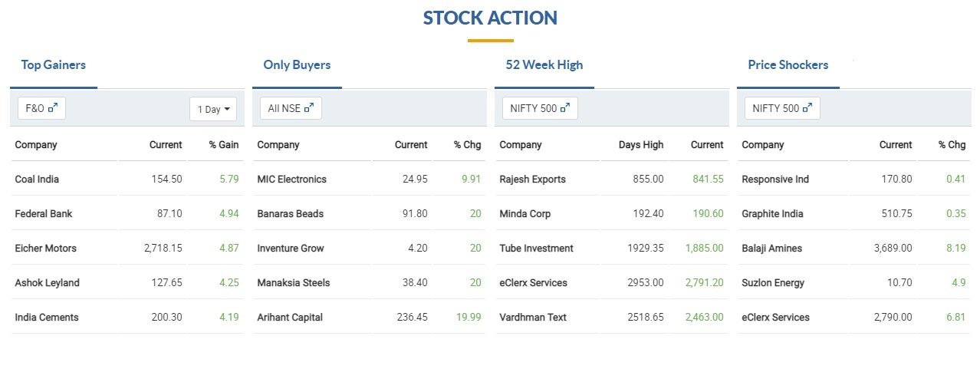This screenshot has height=369, width=980.
Task: Click Days High column header
Action: pyautogui.click(x=641, y=145)
